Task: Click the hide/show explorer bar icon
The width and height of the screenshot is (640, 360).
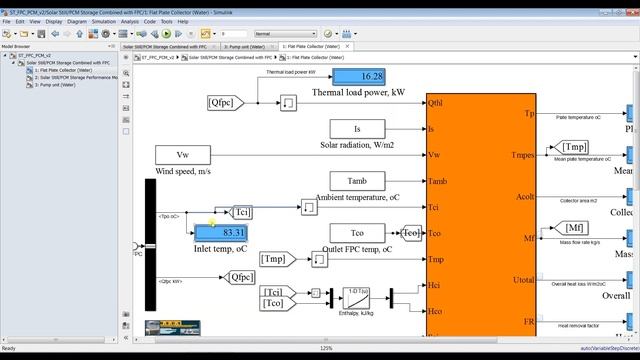Action: click(126, 58)
